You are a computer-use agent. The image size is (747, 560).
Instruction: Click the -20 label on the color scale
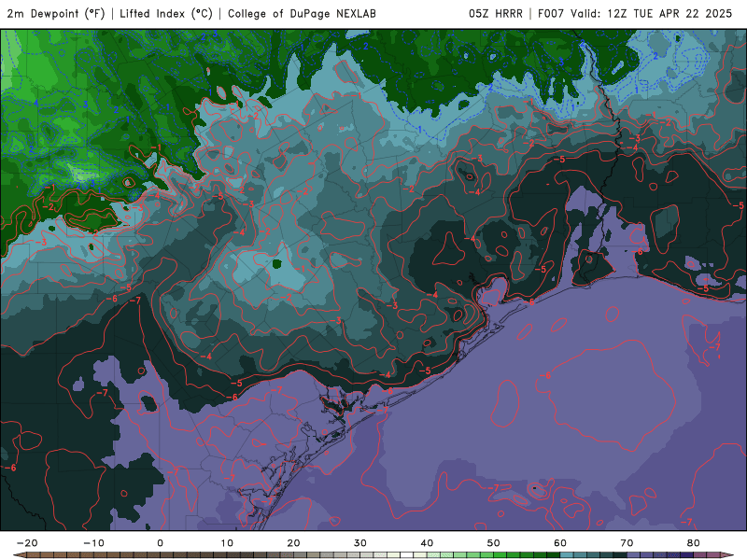[27, 543]
